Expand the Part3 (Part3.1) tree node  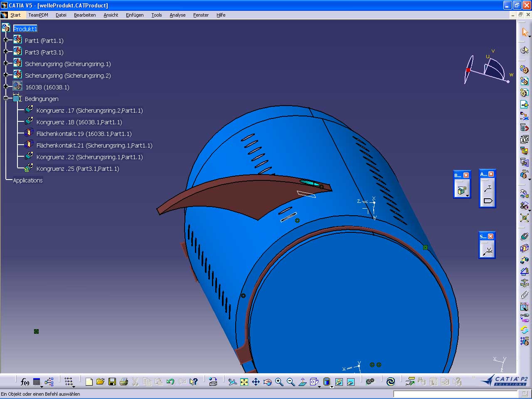point(5,52)
